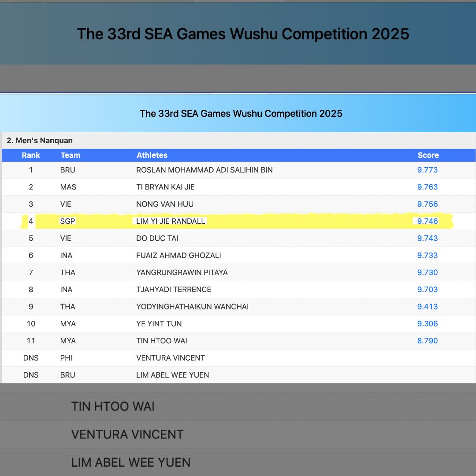Screen dimensions: 476x476
Task: Choose VENTURA VINCENT from the gray list
Action: point(127,434)
